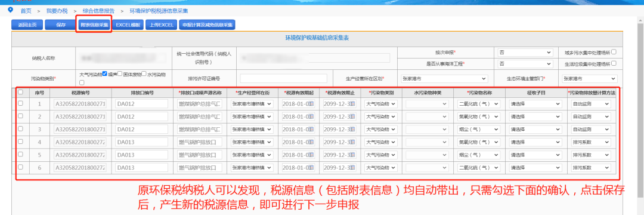Open the 是否从事海洋工程 dropdown

(525, 64)
